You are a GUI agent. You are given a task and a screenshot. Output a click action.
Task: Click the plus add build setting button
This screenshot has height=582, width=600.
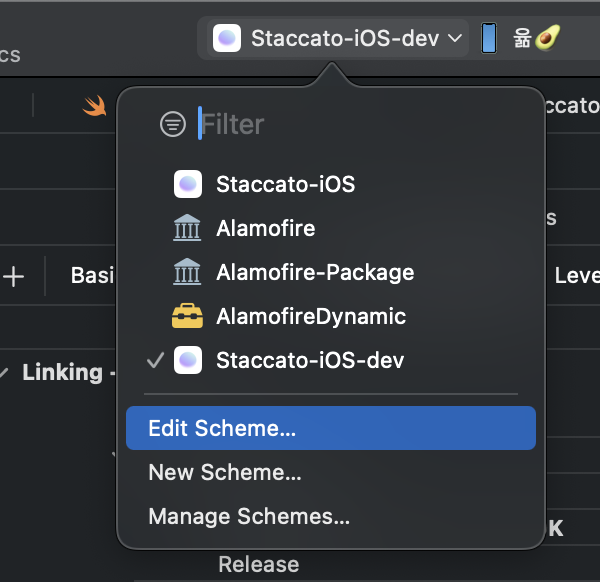pyautogui.click(x=14, y=276)
